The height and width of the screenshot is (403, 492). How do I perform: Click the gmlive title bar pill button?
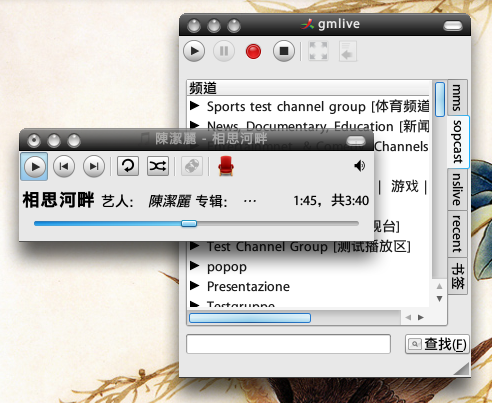(x=453, y=26)
